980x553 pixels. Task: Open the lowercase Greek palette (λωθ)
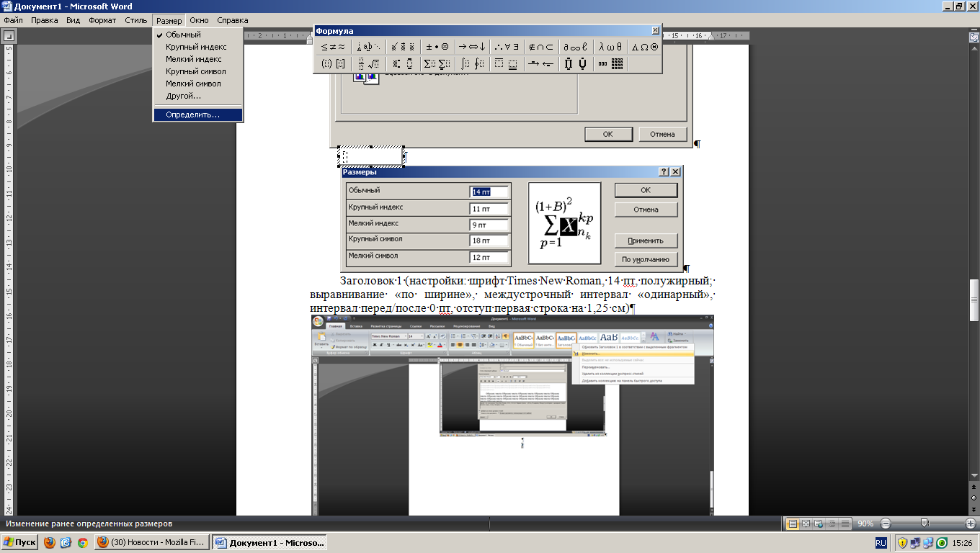pyautogui.click(x=610, y=47)
